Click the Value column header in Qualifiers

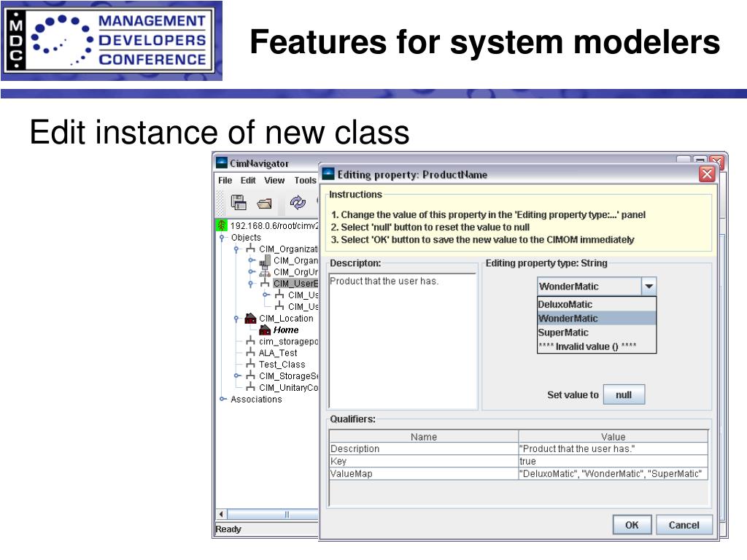coord(613,437)
